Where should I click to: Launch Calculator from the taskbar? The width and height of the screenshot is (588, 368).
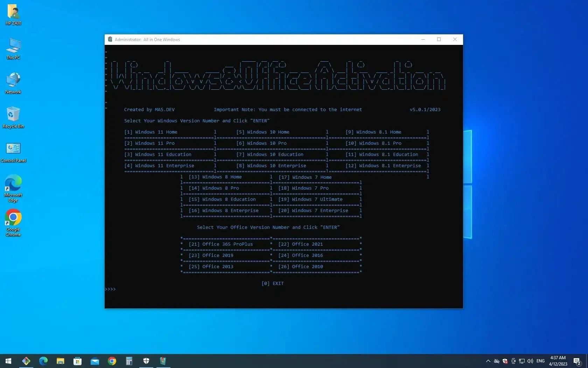[x=129, y=361]
